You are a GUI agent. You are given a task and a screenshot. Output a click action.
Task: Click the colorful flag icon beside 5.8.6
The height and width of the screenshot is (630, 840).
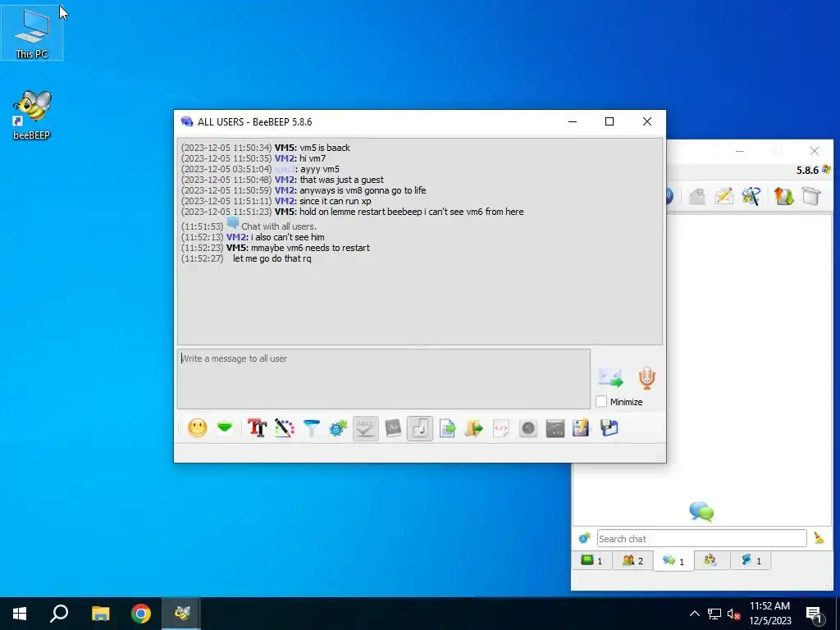coord(826,170)
